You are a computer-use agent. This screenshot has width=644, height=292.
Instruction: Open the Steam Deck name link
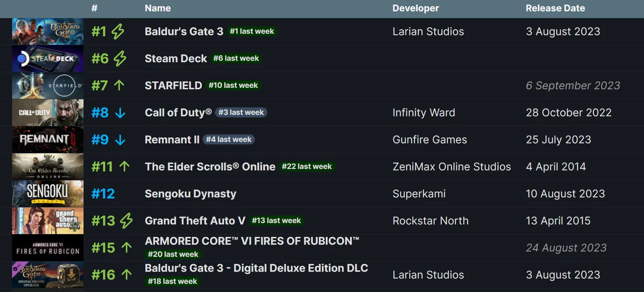pyautogui.click(x=176, y=59)
